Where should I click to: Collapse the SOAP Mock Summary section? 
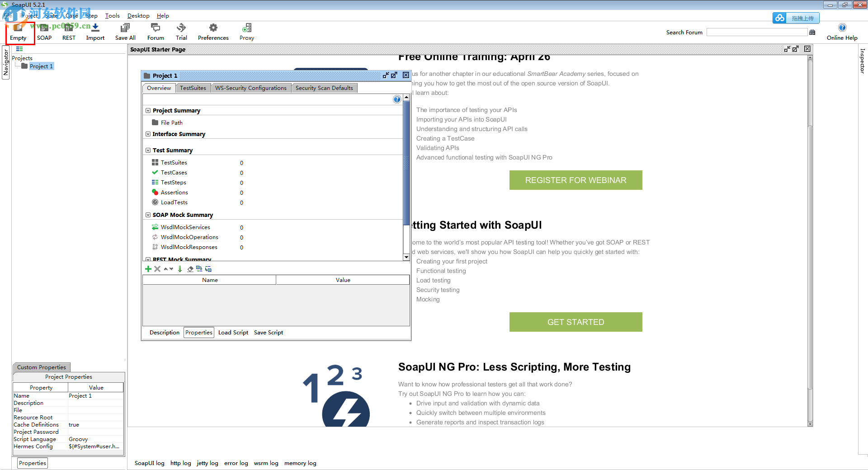148,215
